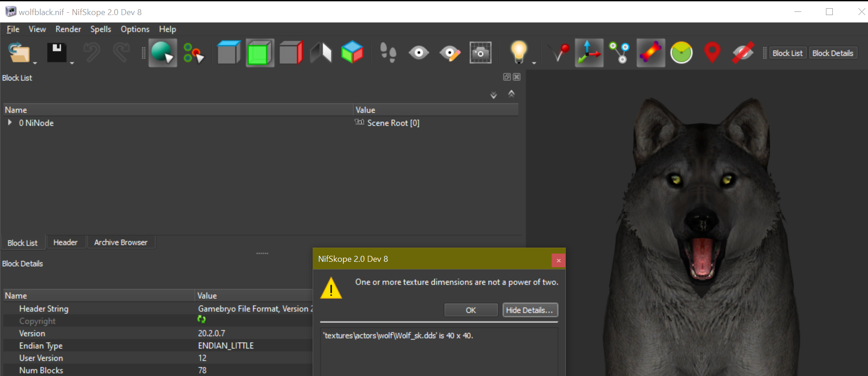The width and height of the screenshot is (868, 376).
Task: Expand the 0 NiNode tree item
Action: coord(10,122)
